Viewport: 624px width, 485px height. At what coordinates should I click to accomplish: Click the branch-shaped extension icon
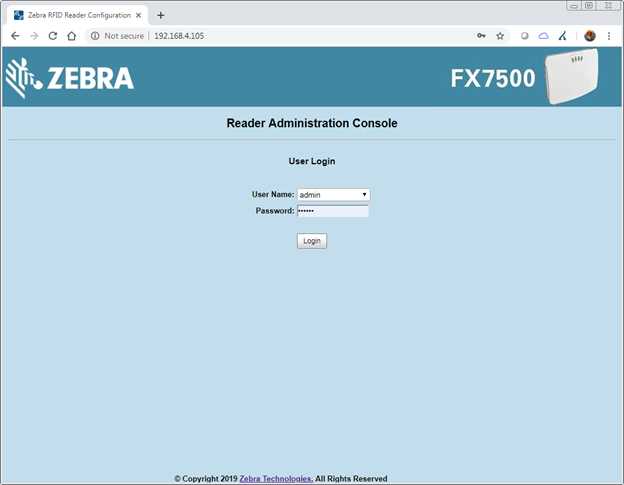point(562,36)
